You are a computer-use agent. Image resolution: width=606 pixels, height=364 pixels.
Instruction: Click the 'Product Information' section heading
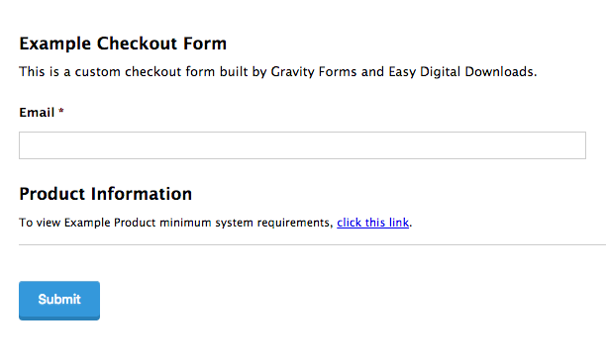pyautogui.click(x=106, y=194)
